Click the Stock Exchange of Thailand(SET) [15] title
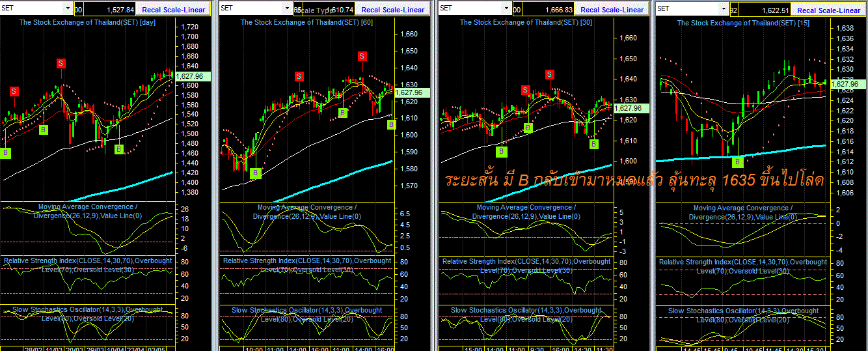The width and height of the screenshot is (868, 351). point(744,23)
